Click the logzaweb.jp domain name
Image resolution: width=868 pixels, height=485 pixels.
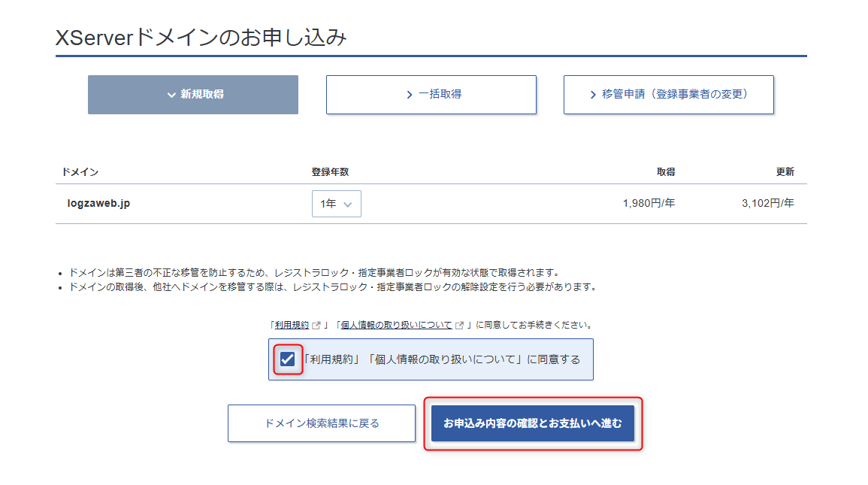98,203
